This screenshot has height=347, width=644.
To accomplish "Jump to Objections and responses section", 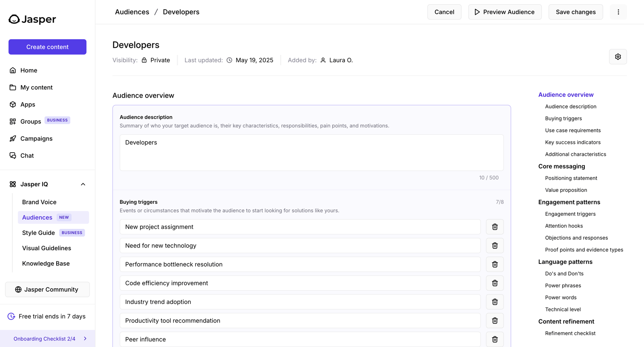I will pyautogui.click(x=576, y=238).
